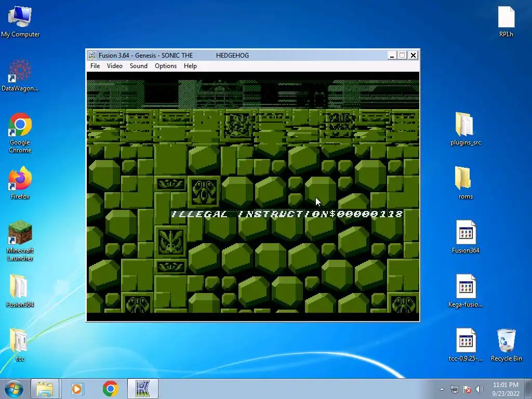The image size is (532, 399).
Task: Open the Options menu in Fusion
Action: 166,66
